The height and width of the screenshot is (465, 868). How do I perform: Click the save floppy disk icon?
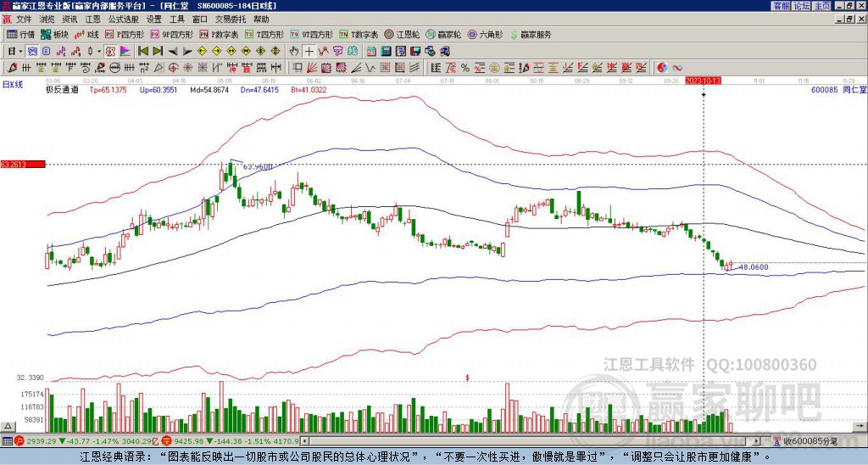(415, 52)
